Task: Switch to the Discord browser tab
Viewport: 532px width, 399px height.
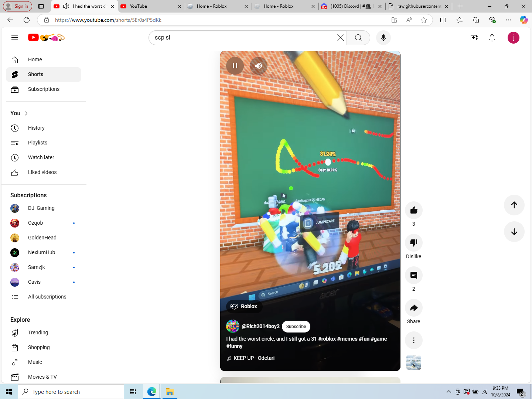Action: point(352,6)
